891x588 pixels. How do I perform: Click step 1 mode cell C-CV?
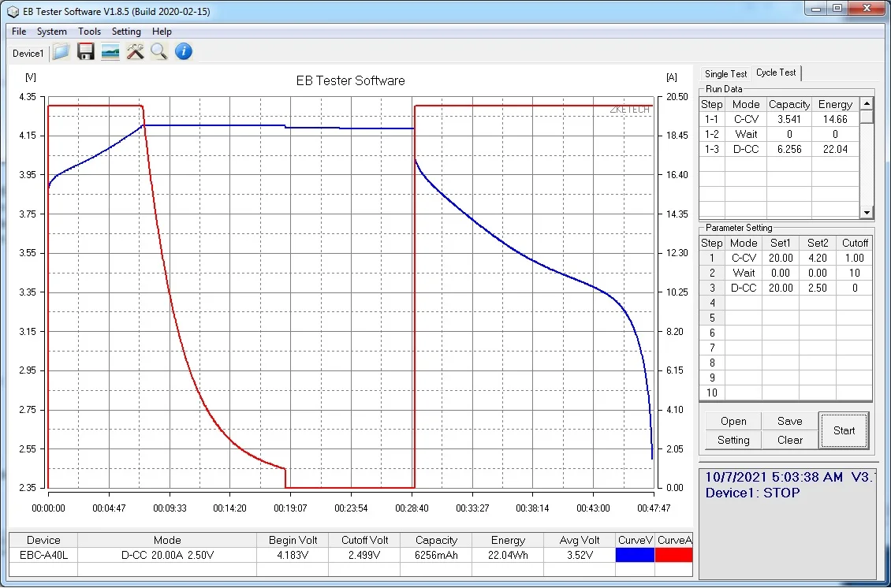click(744, 258)
